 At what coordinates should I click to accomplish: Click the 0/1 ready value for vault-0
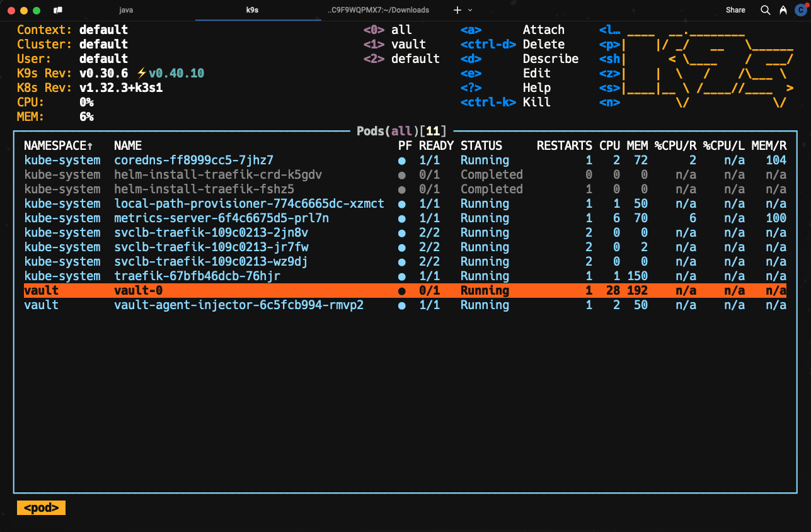coord(429,291)
